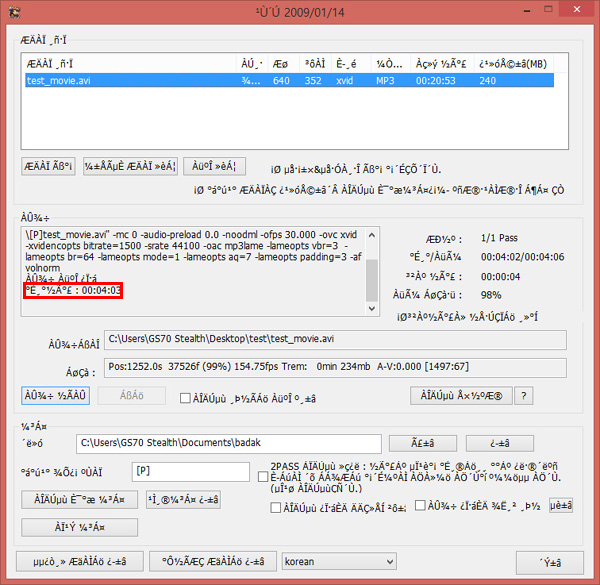Click the first button right of the badak path
The height and width of the screenshot is (585, 600).
click(x=423, y=443)
